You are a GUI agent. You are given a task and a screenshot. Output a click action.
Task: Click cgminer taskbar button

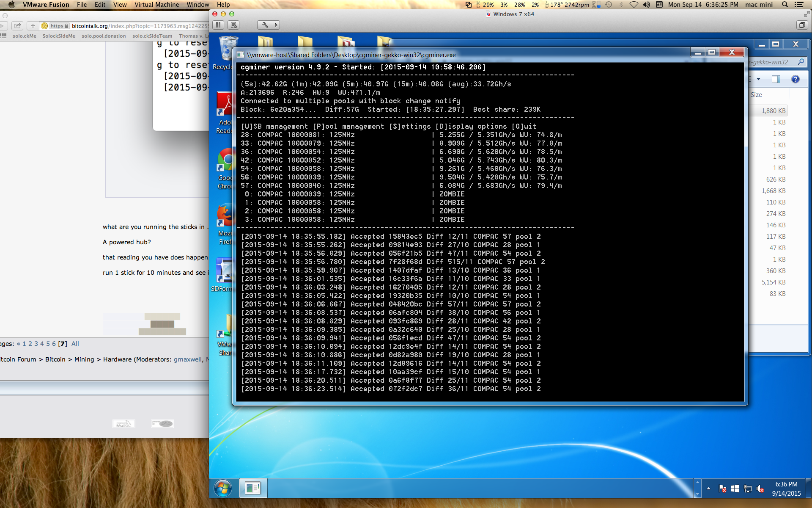point(253,489)
